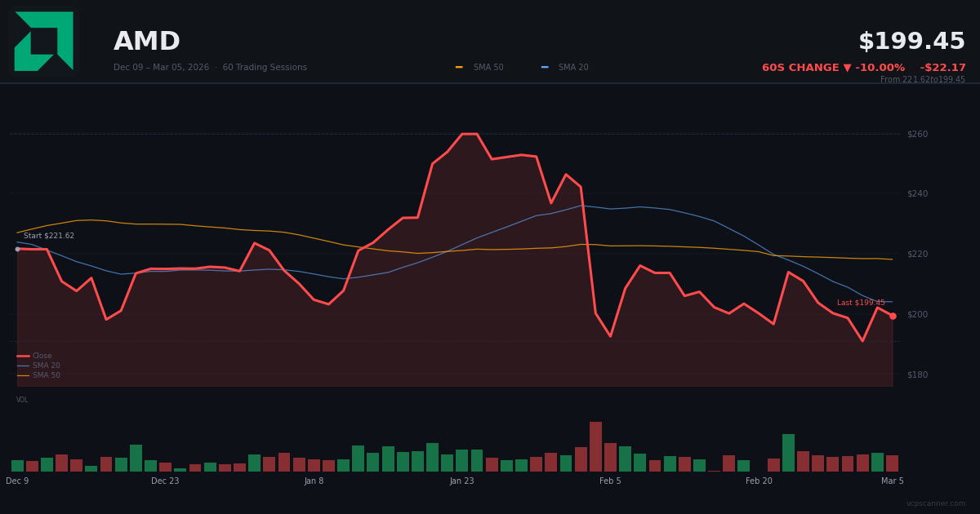Viewport: 980px width, 514px height.
Task: Click the $260 y-axis label
Action: point(917,134)
